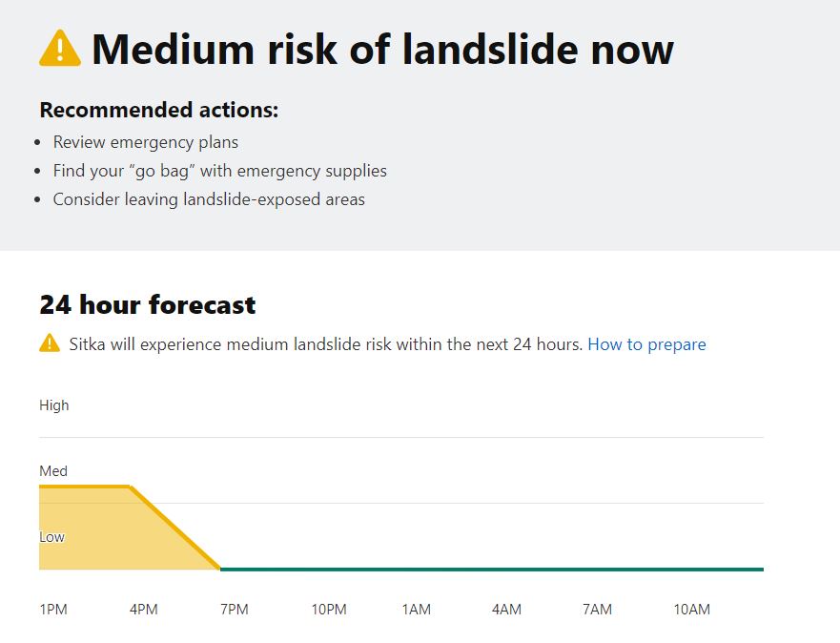Click the Med risk level label
This screenshot has height=643, width=840.
click(x=53, y=471)
